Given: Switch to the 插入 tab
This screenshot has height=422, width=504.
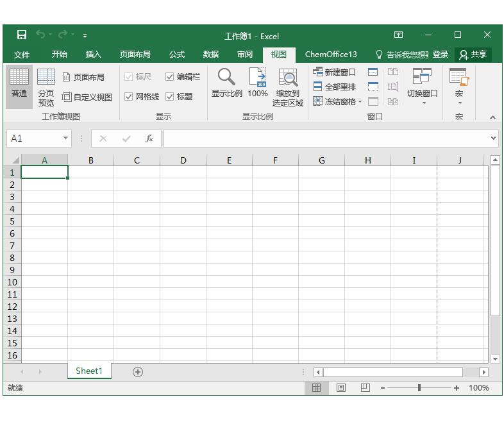Looking at the screenshot, I should [94, 54].
